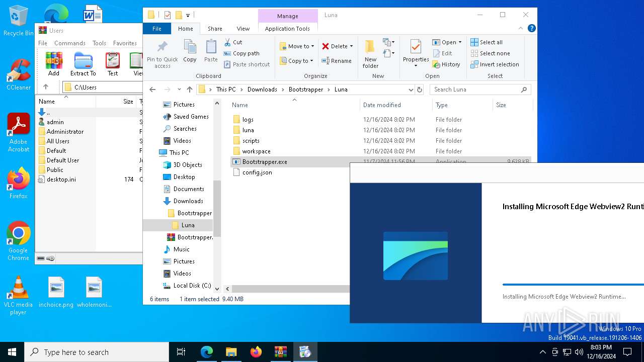Open Windows Start menu

(x=12, y=352)
